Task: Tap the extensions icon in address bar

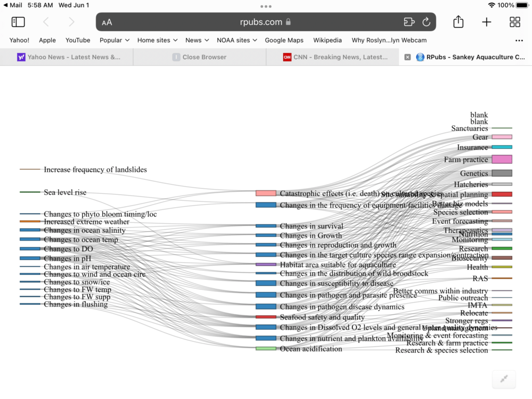Action: [x=409, y=22]
